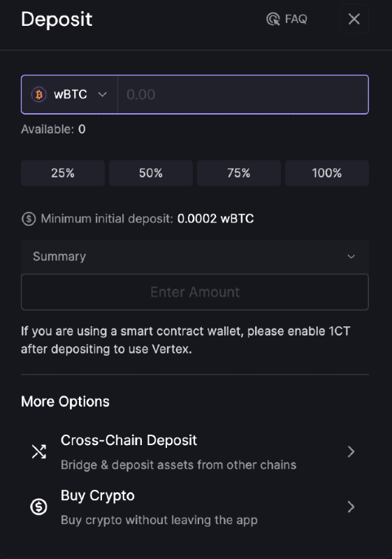
Task: Click the dollar icon beside Minimum initial deposit
Action: coord(29,219)
